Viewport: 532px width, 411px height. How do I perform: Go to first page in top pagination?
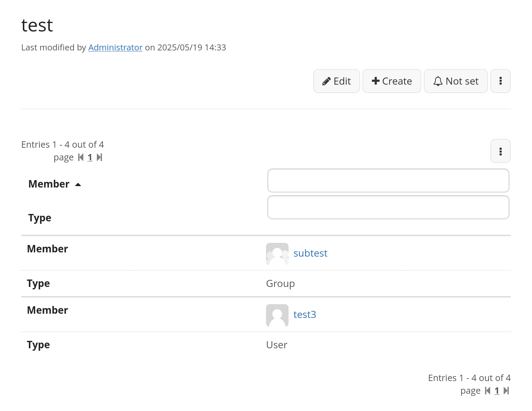pos(81,157)
